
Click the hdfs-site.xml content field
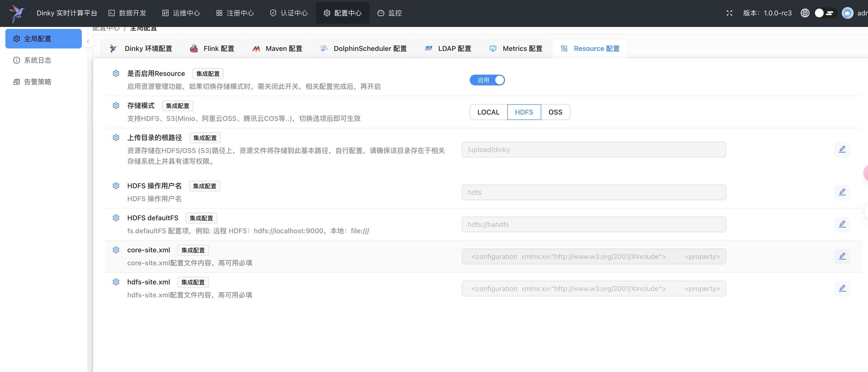coord(594,289)
